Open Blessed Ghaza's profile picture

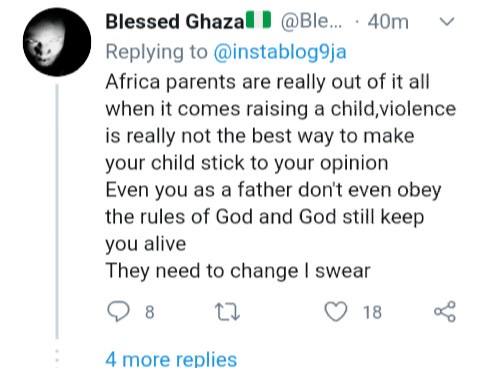[57, 42]
